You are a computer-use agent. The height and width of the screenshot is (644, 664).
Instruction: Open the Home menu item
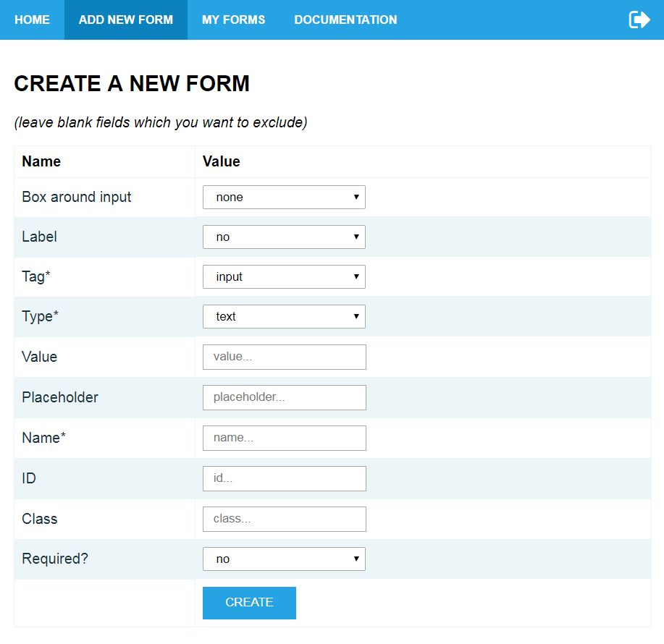pos(32,20)
